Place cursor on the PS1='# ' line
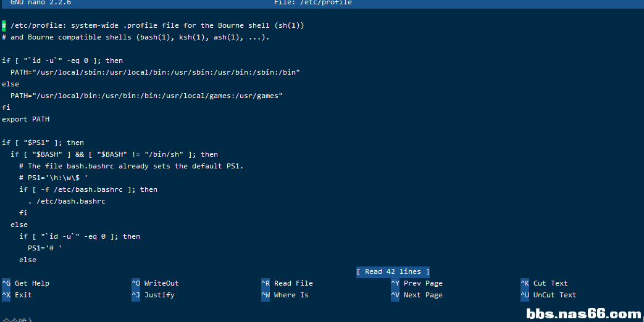The height and width of the screenshot is (322, 644). coord(45,248)
